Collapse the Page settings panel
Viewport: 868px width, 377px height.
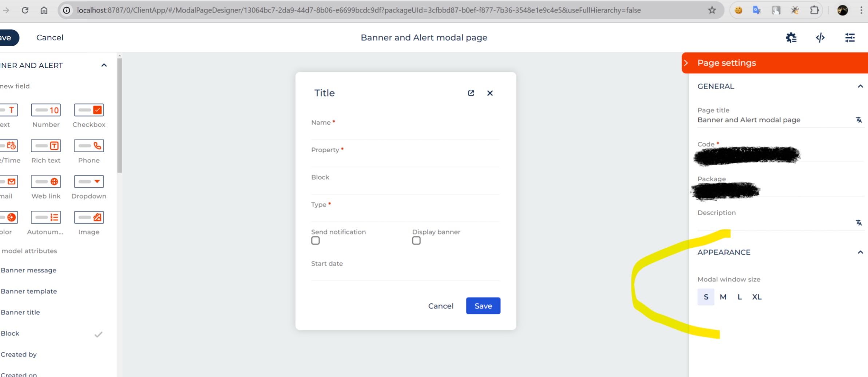click(687, 62)
